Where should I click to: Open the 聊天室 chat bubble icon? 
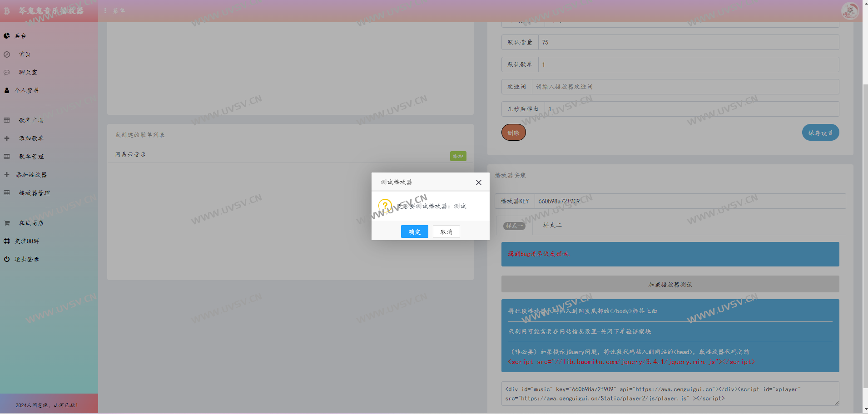click(x=7, y=73)
